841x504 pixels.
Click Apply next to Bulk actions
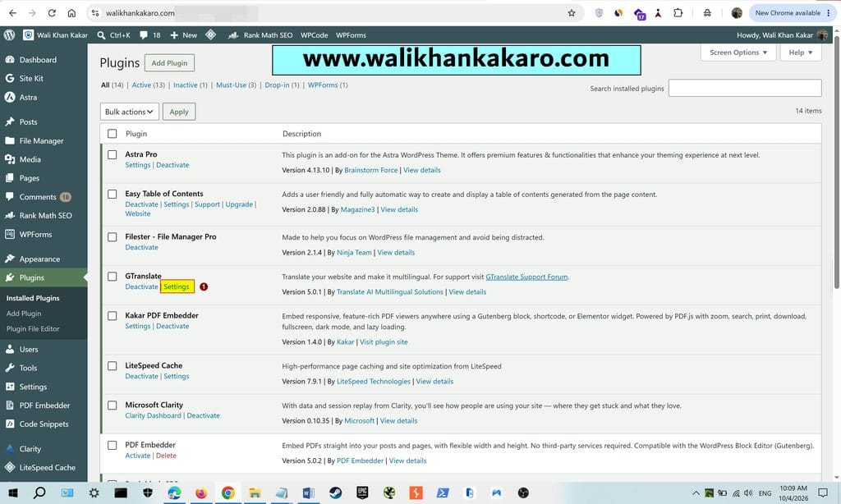(x=179, y=112)
